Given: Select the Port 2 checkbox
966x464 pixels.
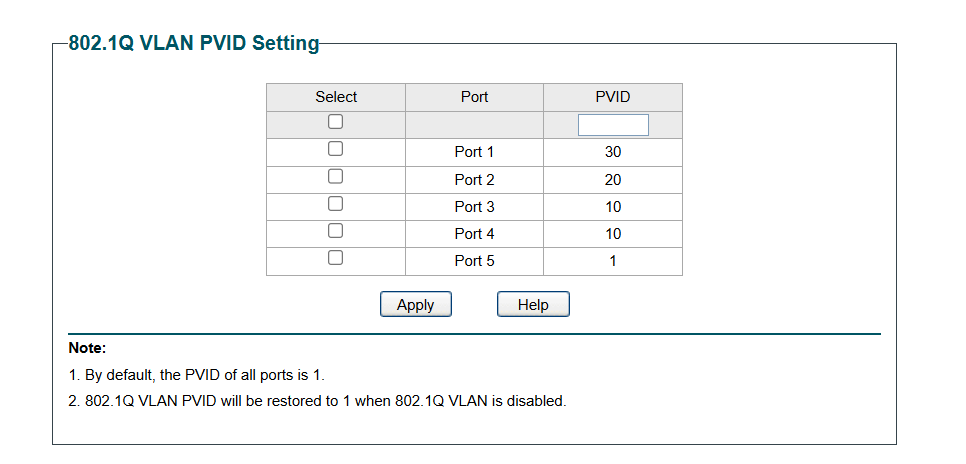Looking at the screenshot, I should (x=335, y=176).
